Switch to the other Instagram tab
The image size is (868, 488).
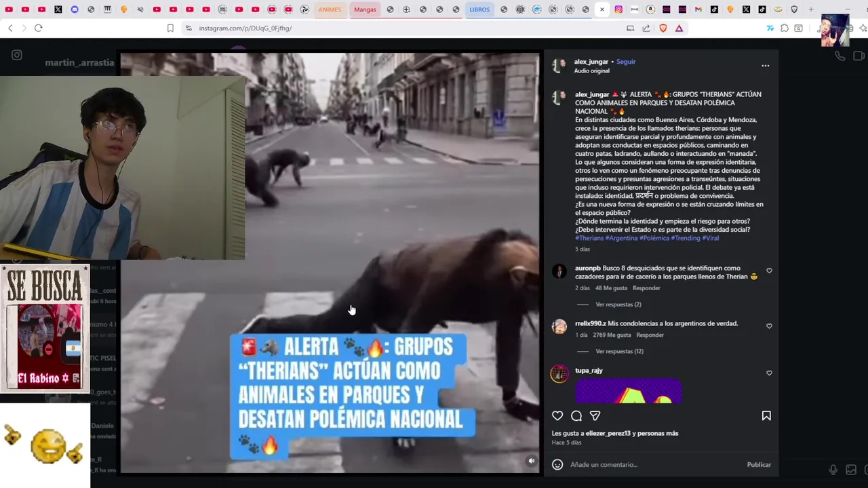[x=618, y=9]
